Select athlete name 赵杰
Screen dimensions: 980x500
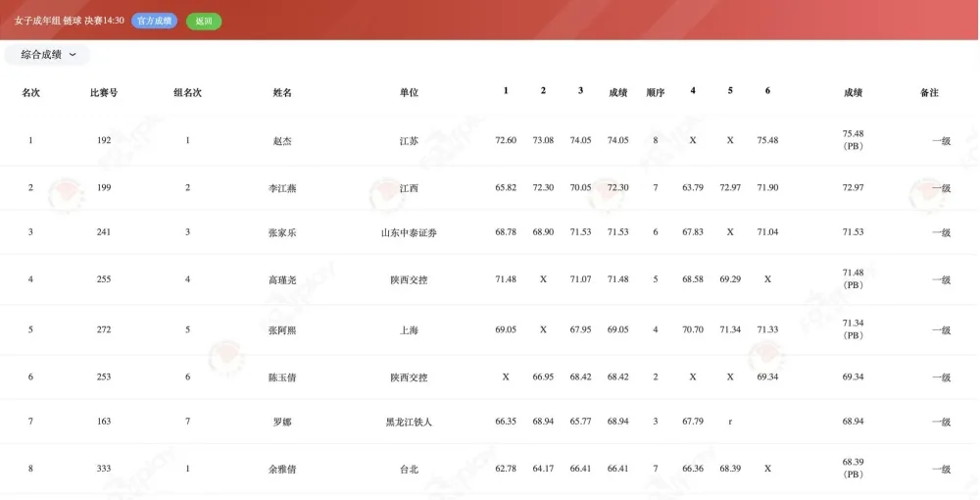click(x=282, y=140)
